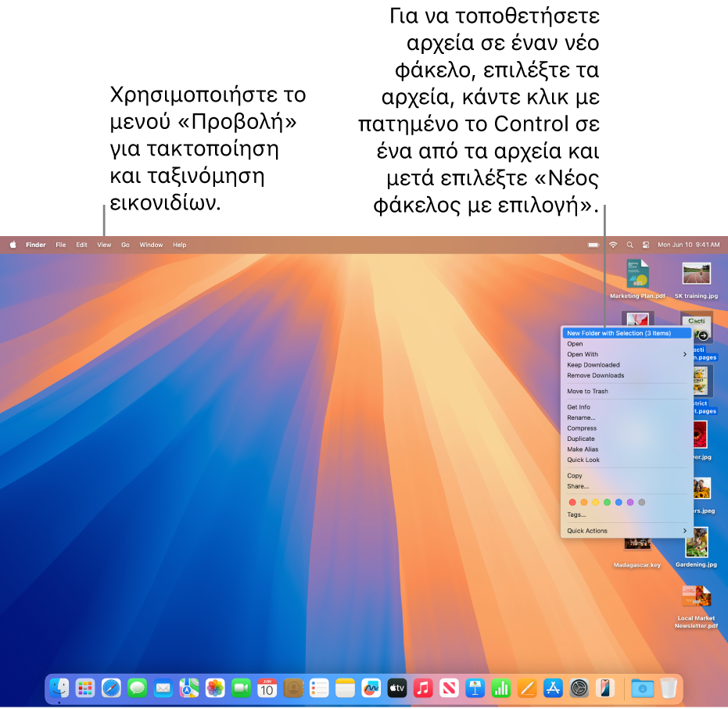728x709 pixels.
Task: Open the Apple menu
Action: (x=13, y=245)
